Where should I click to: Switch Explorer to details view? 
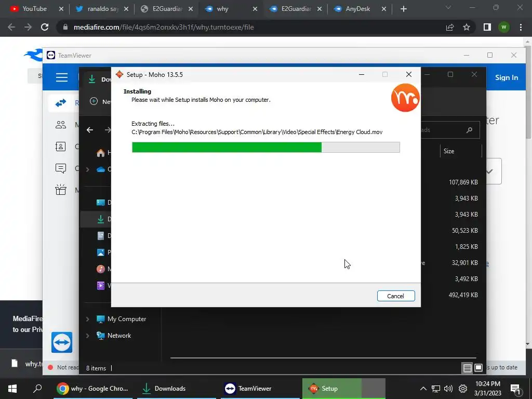(467, 368)
